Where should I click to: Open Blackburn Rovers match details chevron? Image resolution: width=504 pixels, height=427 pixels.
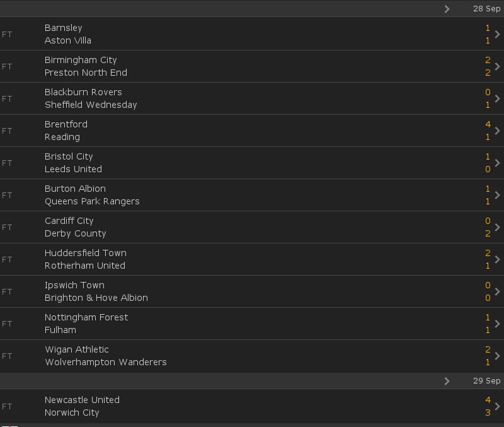[497, 98]
